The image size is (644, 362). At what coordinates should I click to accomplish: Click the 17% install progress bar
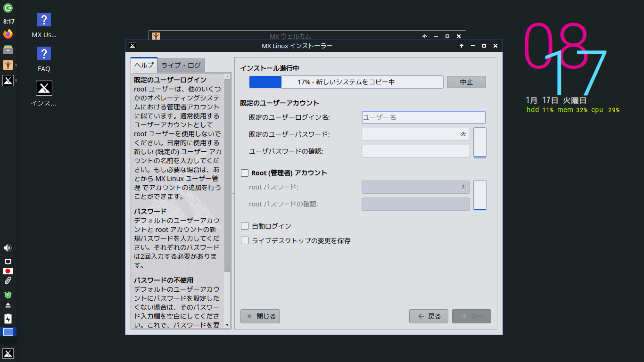346,82
